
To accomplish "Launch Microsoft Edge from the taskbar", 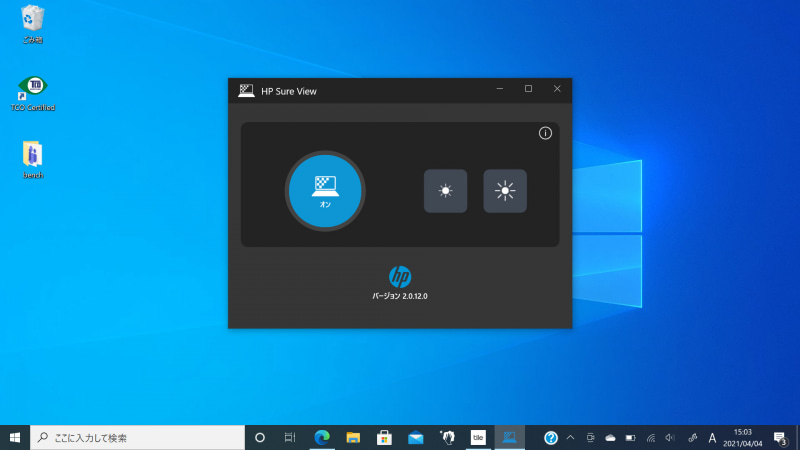I will [321, 438].
